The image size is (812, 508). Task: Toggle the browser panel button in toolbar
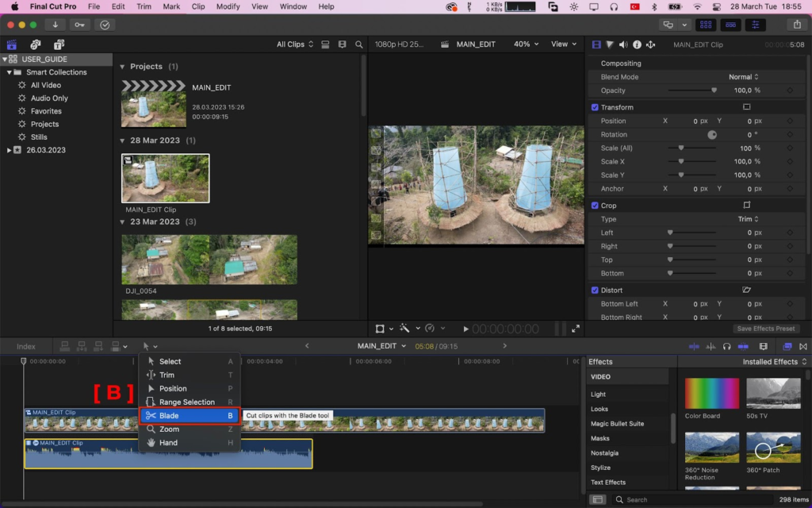[706, 25]
